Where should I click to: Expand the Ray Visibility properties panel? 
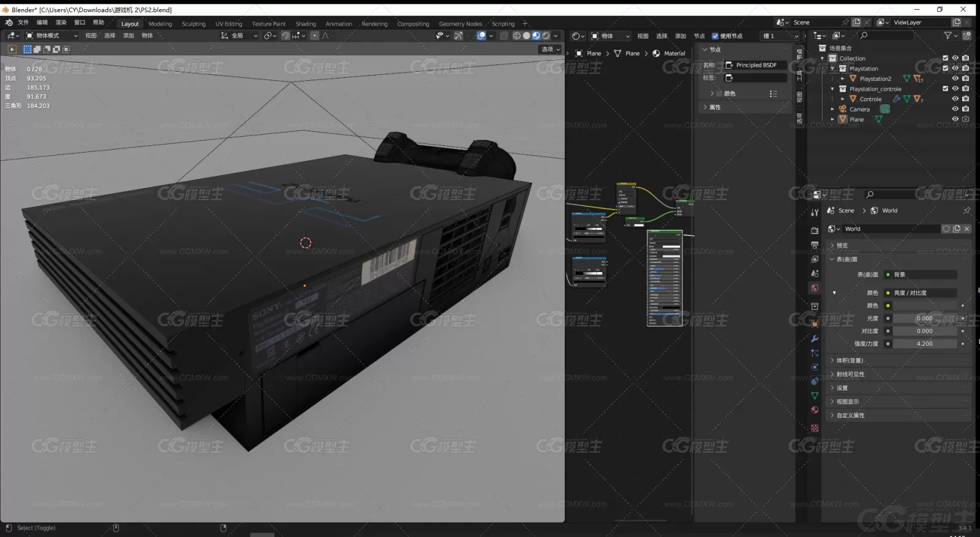click(899, 374)
